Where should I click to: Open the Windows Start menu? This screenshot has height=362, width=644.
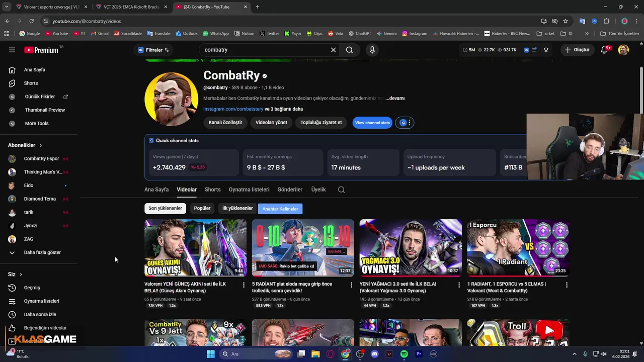[x=211, y=354]
